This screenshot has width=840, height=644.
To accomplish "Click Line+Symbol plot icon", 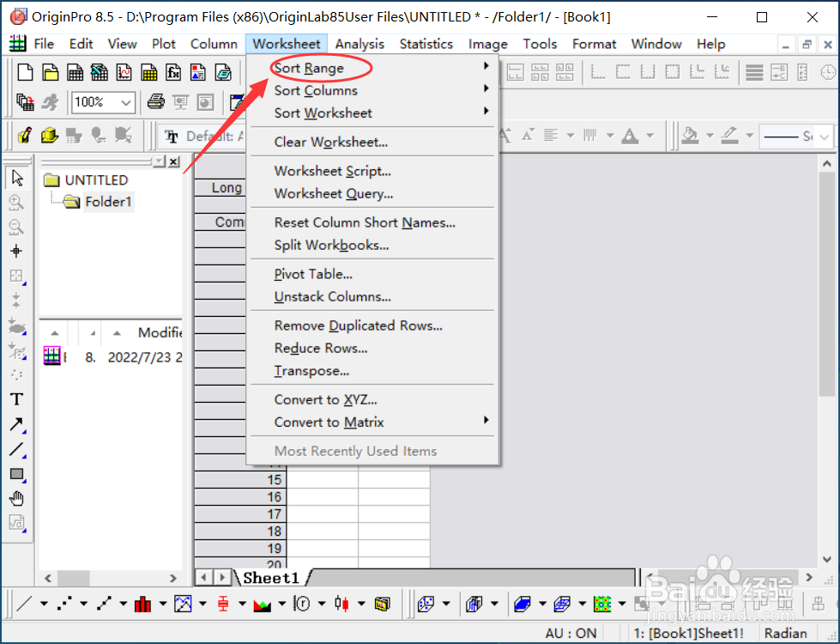I will click(x=104, y=604).
